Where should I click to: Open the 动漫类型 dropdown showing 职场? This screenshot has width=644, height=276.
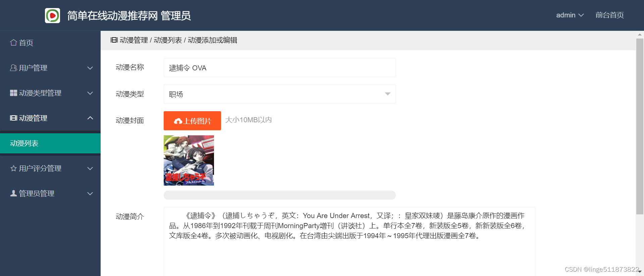[x=279, y=94]
